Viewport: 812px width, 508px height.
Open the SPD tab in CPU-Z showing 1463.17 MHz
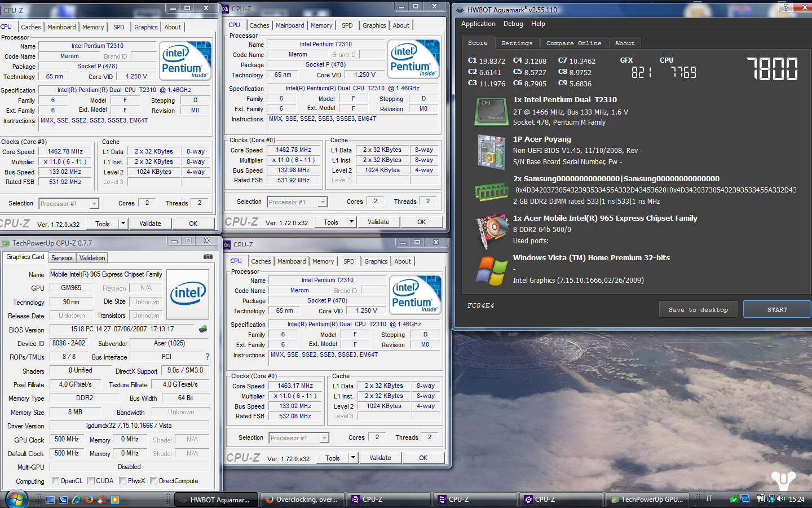tap(349, 261)
